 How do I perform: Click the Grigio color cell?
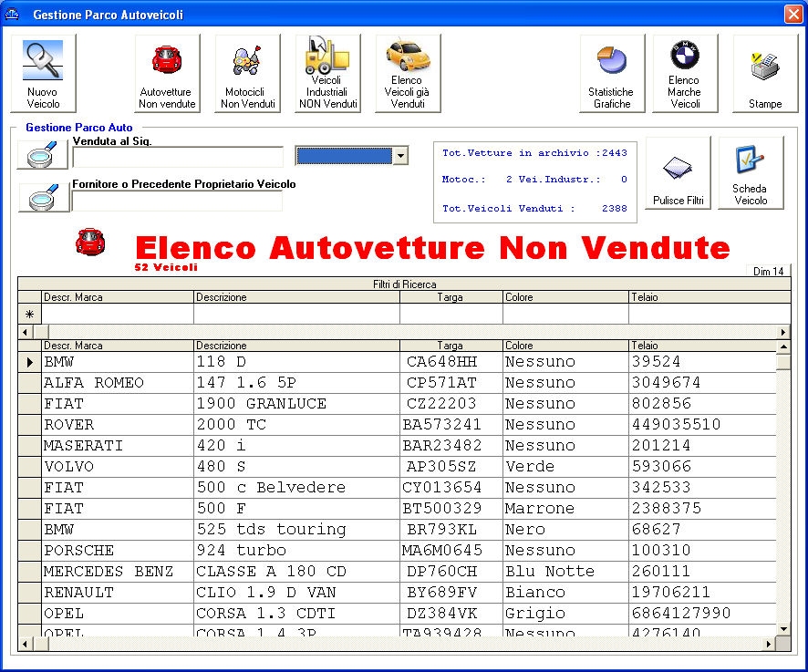(565, 614)
